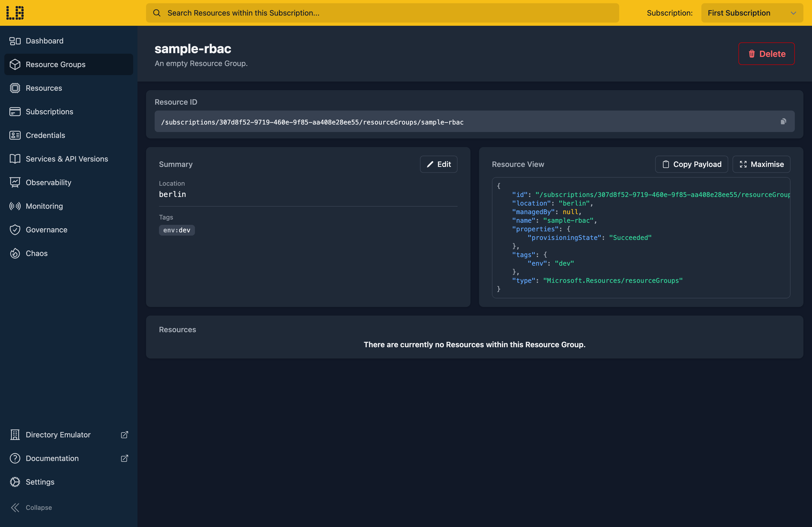Image resolution: width=812 pixels, height=527 pixels.
Task: Click 'An empty Resource Group.' subtitle
Action: pyautogui.click(x=201, y=63)
